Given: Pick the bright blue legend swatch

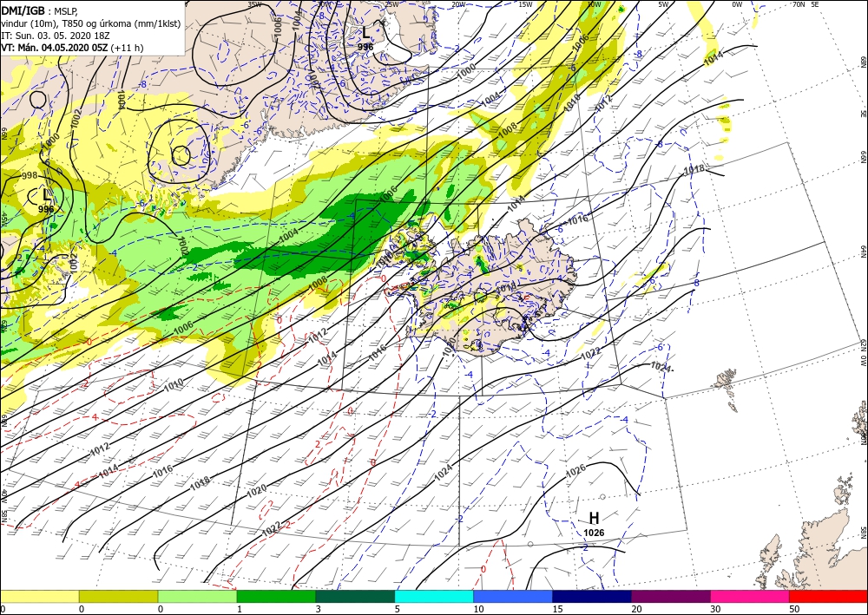Looking at the screenshot, I should 513,597.
